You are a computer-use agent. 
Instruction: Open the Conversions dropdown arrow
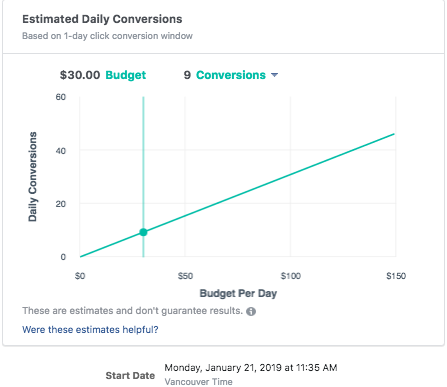[x=274, y=75]
